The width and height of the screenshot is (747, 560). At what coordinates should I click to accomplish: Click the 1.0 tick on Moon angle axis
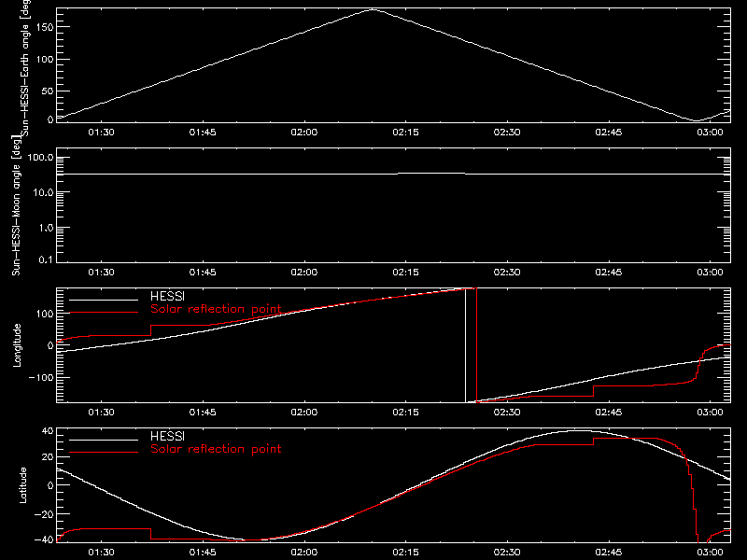coord(46,228)
